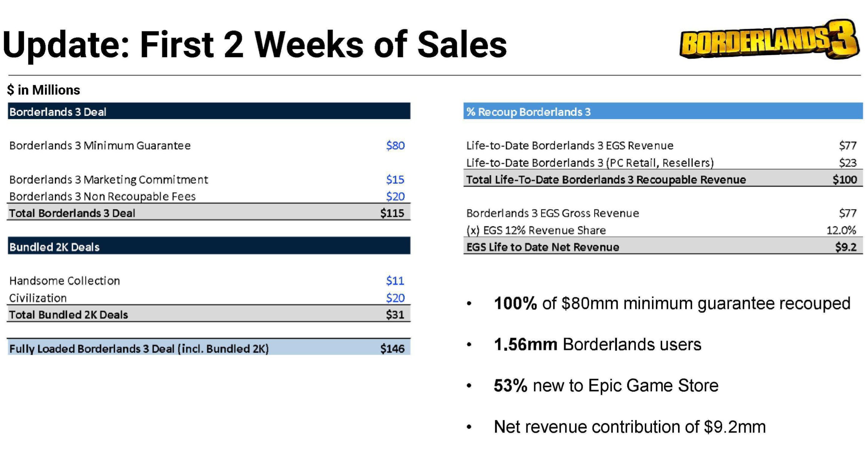Screen dimensions: 868x461
Task: Click the $15 Marketing Commitment value
Action: point(395,180)
